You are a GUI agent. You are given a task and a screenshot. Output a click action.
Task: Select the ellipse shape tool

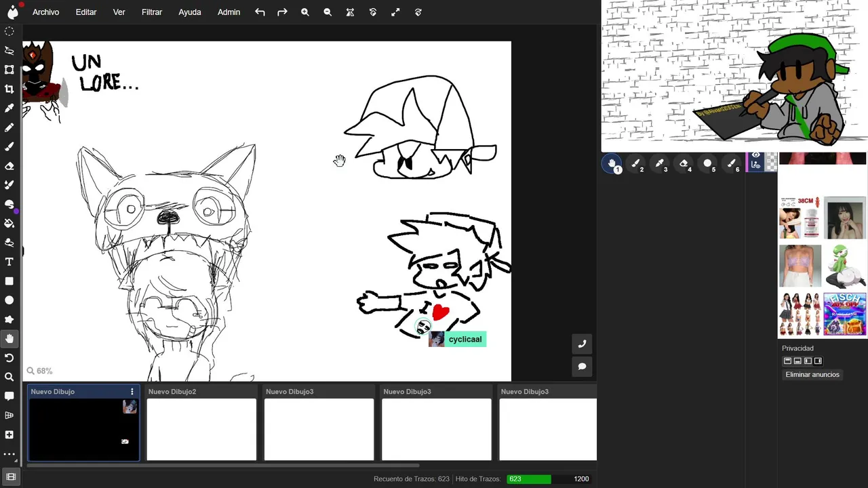point(9,300)
